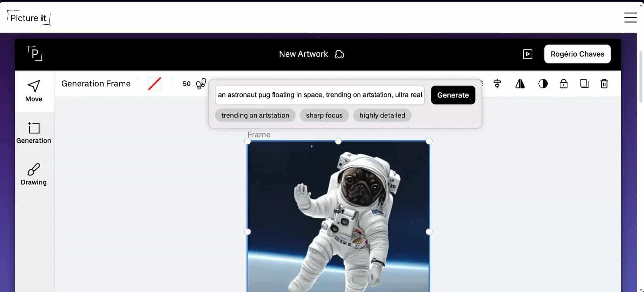Select the Generation frame tool
The height and width of the screenshot is (292, 644).
tap(34, 133)
